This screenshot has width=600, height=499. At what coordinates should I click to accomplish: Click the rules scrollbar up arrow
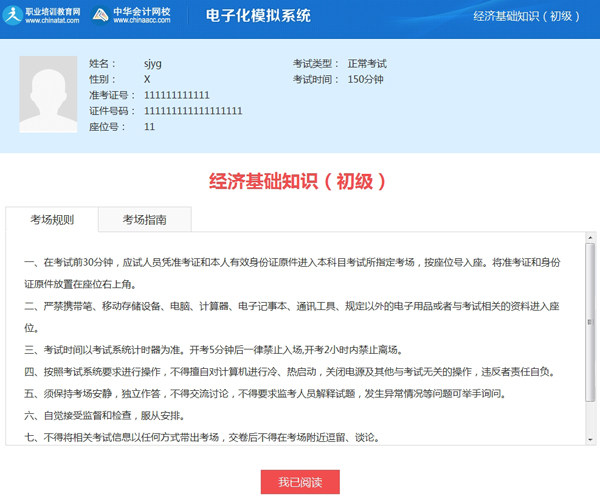[590, 238]
